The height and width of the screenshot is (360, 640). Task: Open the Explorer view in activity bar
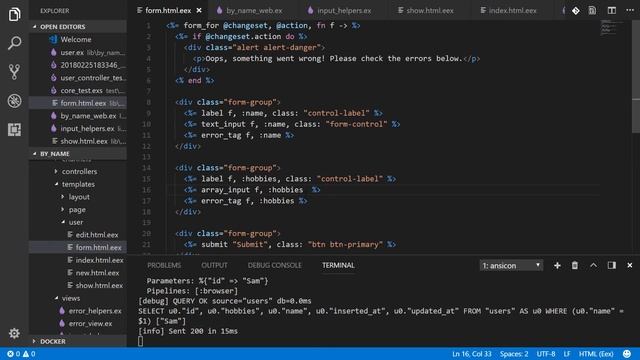pos(14,14)
